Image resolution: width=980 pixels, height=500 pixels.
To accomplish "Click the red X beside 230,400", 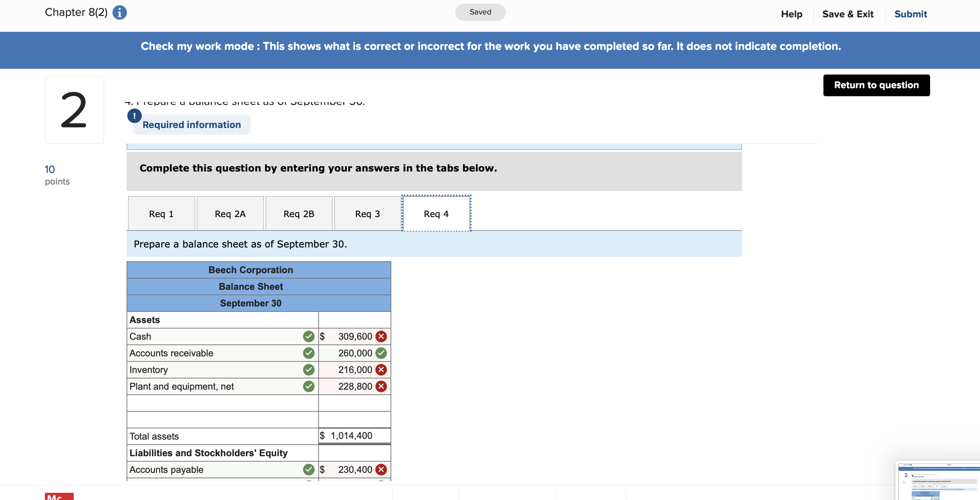I will 381,469.
